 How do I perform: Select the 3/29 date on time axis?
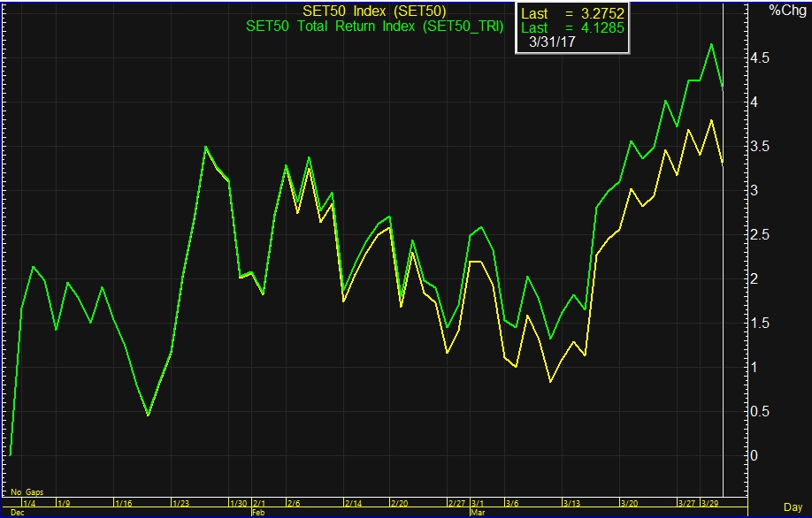709,503
